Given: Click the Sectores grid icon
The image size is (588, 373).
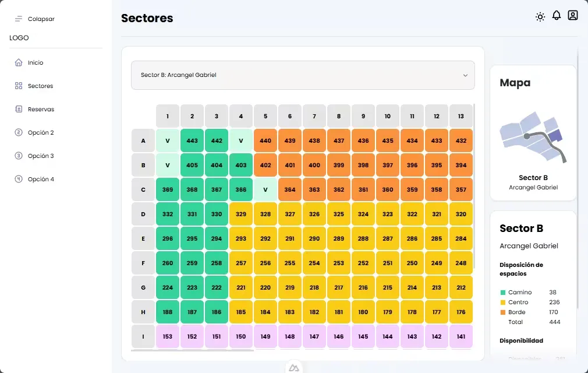Looking at the screenshot, I should (x=19, y=86).
